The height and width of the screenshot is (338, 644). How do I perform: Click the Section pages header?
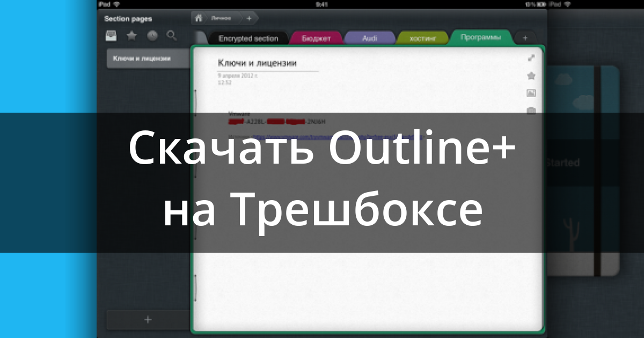128,19
